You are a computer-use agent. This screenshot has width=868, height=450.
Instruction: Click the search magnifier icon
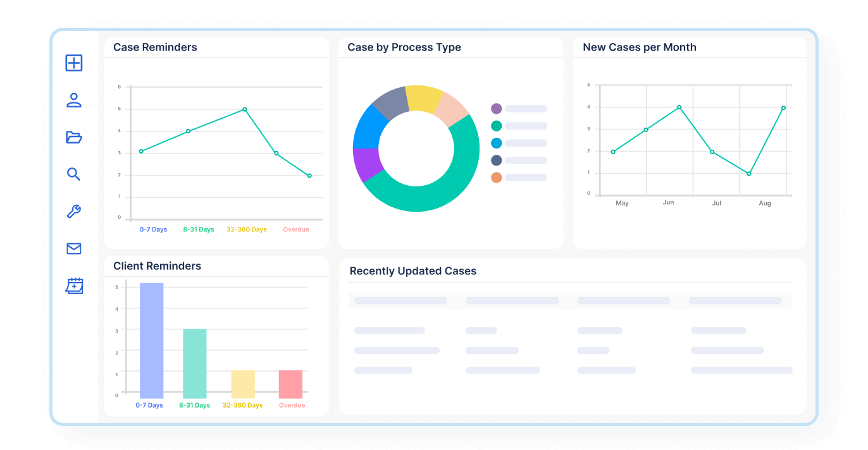pyautogui.click(x=74, y=174)
